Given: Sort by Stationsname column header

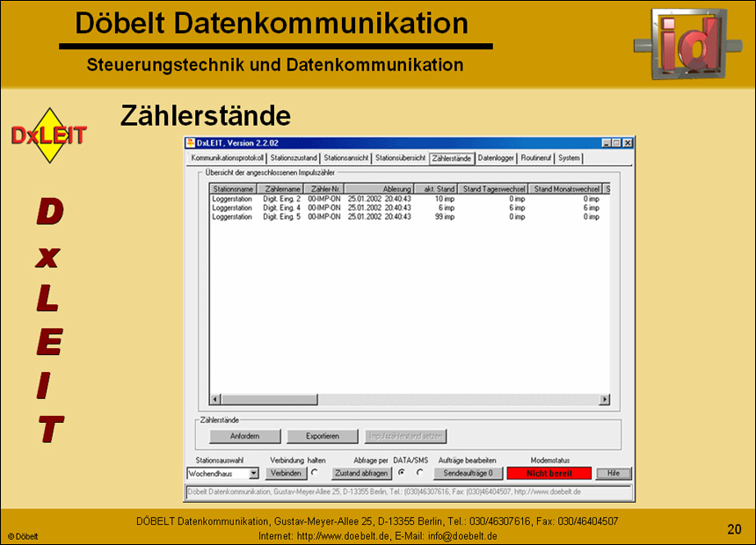Looking at the screenshot, I should pos(233,189).
